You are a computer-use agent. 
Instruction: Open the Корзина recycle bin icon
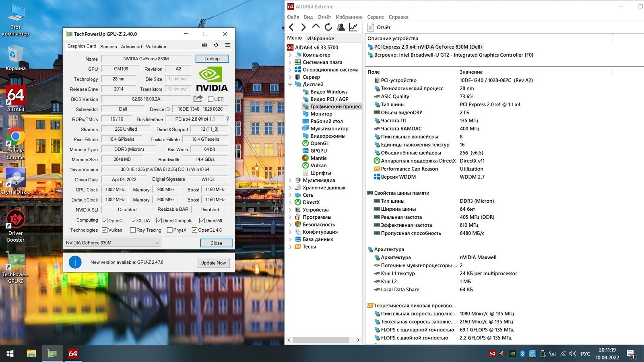(x=15, y=58)
